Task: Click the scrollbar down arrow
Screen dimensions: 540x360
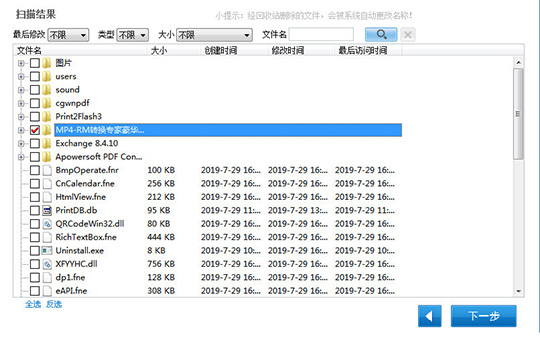Action: tap(518, 291)
